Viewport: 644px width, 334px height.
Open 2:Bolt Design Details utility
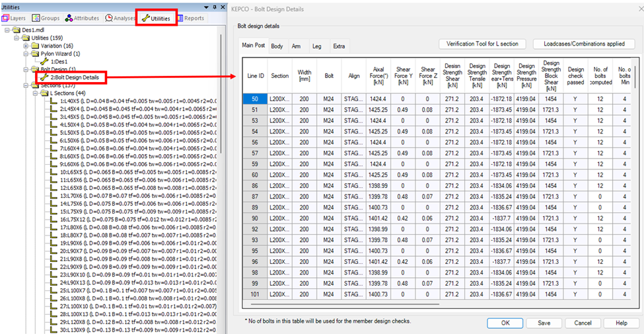coord(75,77)
